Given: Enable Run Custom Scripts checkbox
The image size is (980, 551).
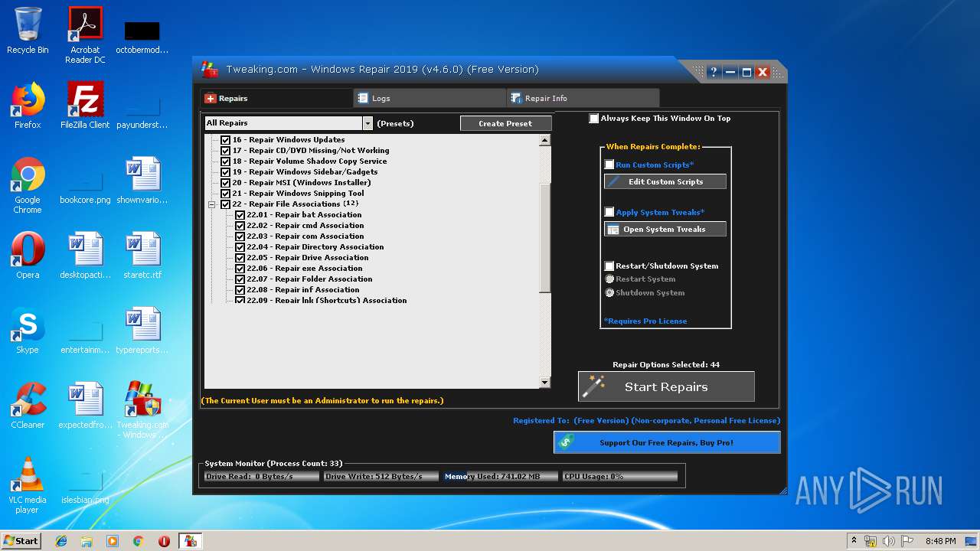Looking at the screenshot, I should click(609, 165).
